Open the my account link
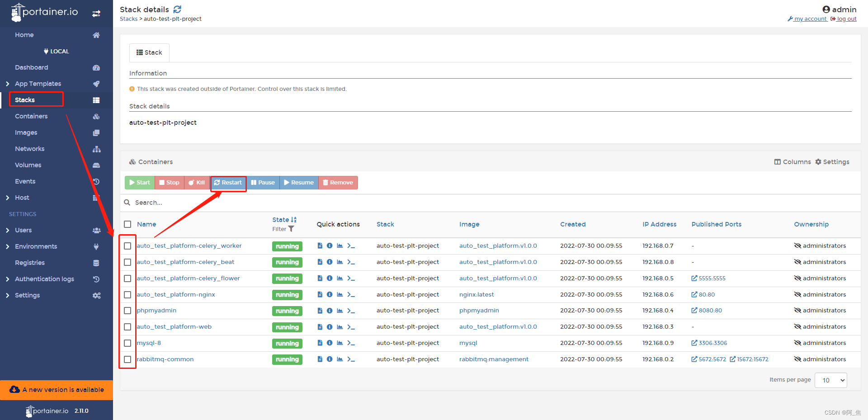This screenshot has width=868, height=420. click(x=807, y=19)
